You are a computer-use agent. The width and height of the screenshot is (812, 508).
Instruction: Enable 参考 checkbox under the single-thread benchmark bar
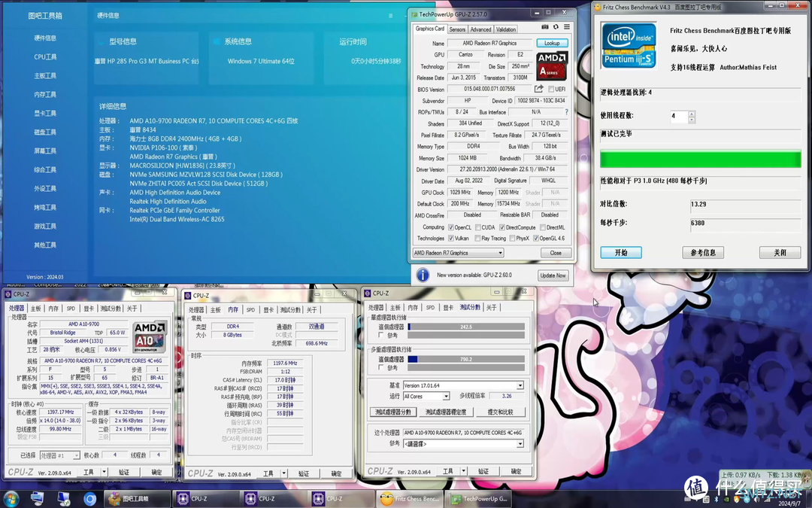[x=382, y=336]
